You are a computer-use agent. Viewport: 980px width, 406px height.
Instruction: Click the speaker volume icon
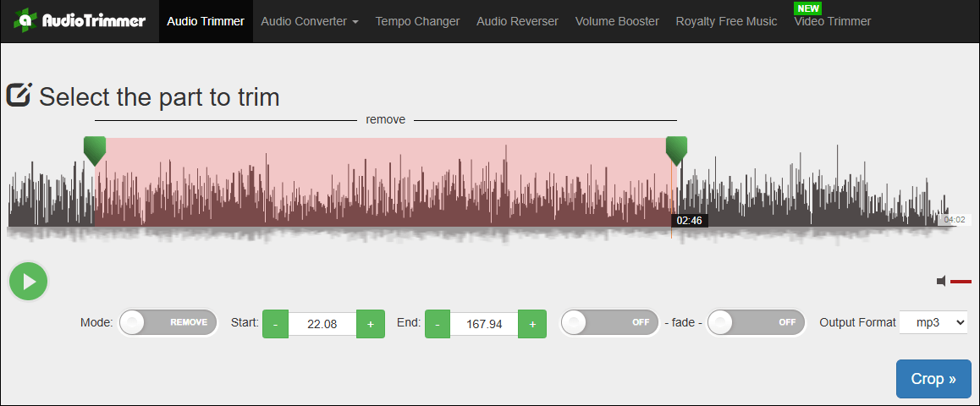[941, 282]
